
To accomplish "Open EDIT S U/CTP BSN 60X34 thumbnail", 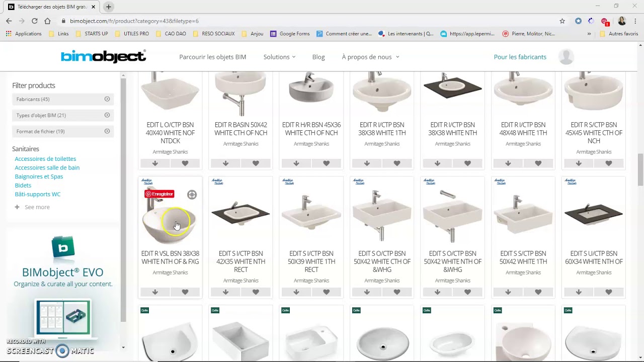I will (594, 215).
